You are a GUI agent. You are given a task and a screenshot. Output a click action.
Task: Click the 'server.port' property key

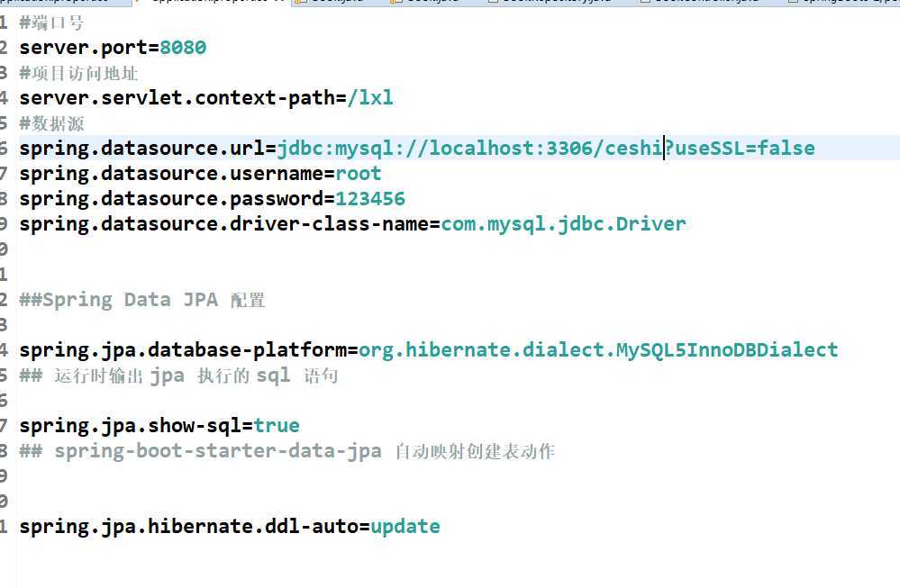83,49
